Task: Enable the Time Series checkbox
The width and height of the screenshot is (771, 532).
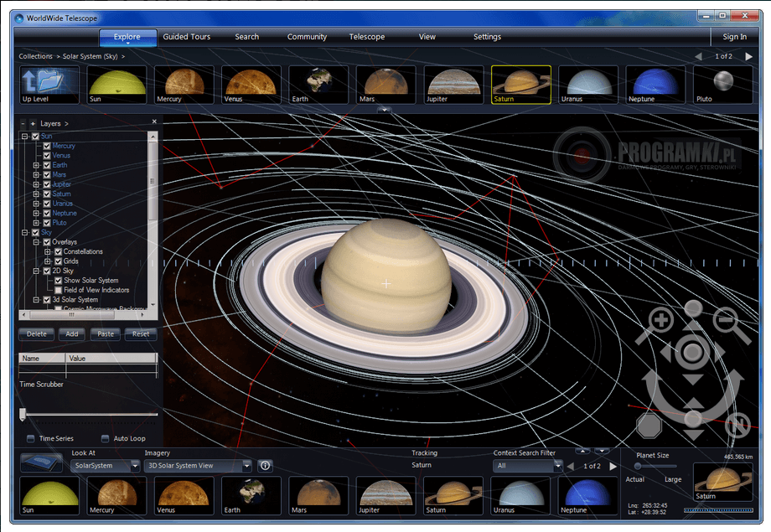Action: pos(30,438)
